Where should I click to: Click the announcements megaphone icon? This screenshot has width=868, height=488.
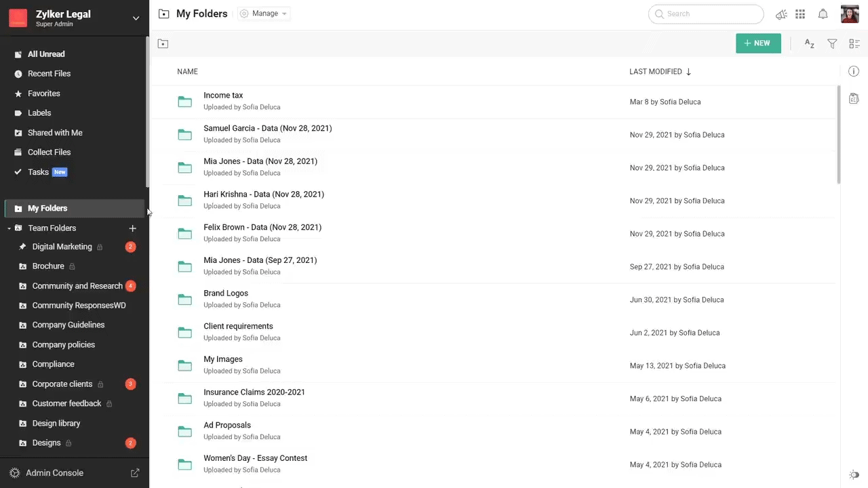781,14
